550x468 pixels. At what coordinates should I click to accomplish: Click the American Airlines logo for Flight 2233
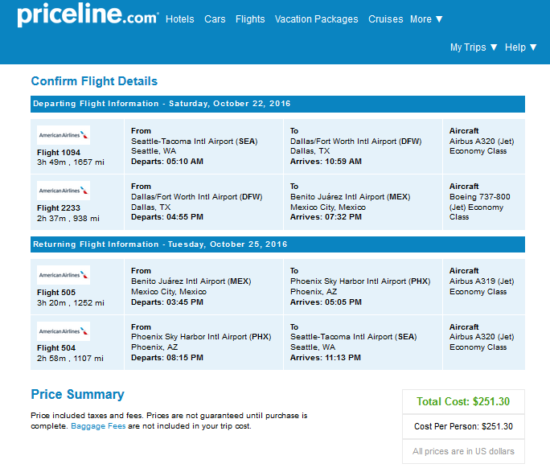point(63,190)
